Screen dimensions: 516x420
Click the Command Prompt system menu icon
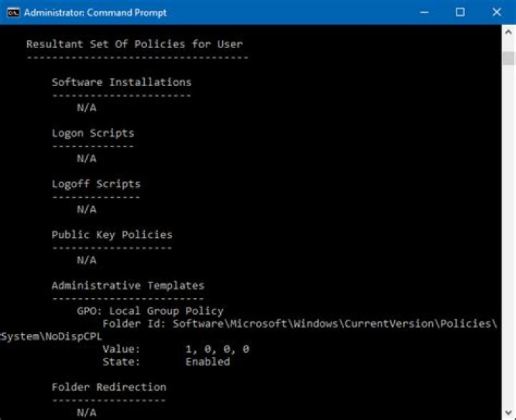click(13, 12)
